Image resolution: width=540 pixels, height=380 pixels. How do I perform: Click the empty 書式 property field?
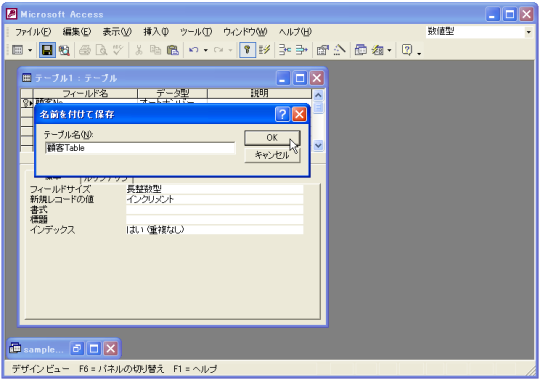214,209
